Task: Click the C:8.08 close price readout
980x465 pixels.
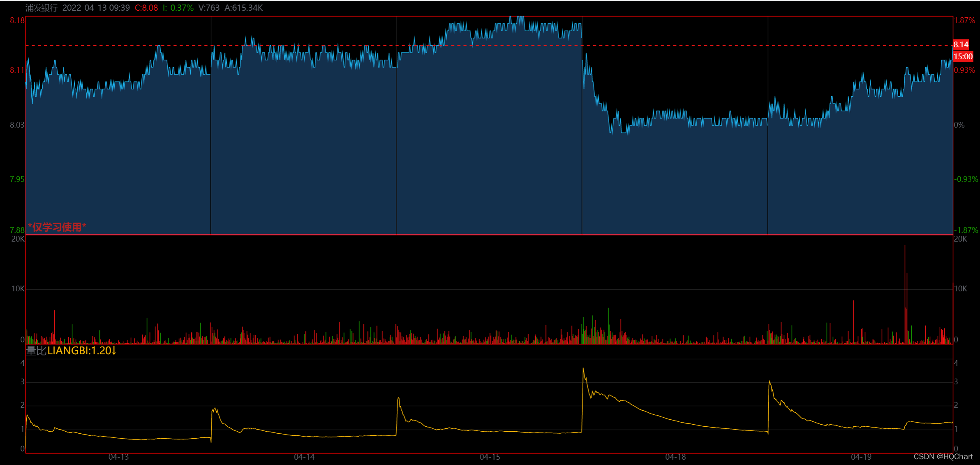Action: coord(146,8)
